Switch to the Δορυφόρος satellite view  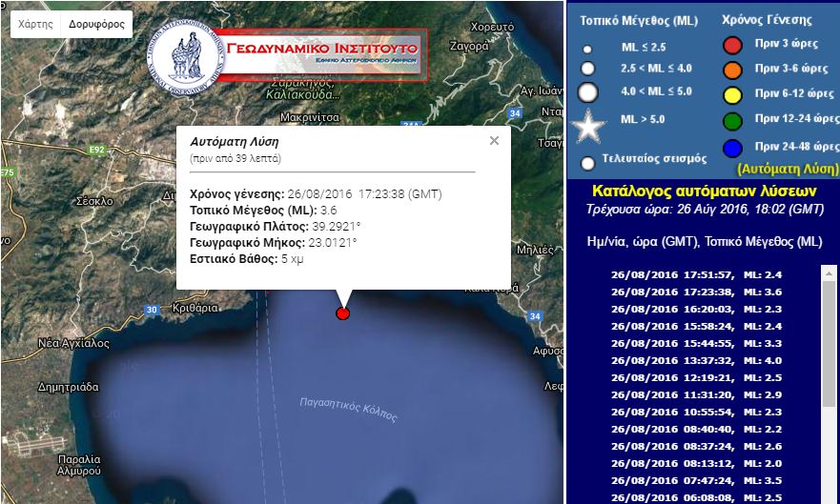[96, 24]
